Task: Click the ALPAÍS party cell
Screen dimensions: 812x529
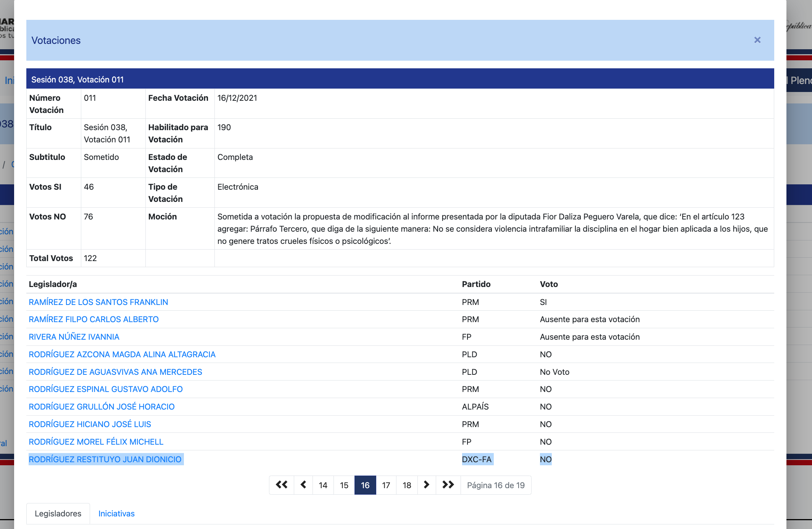Action: click(475, 407)
